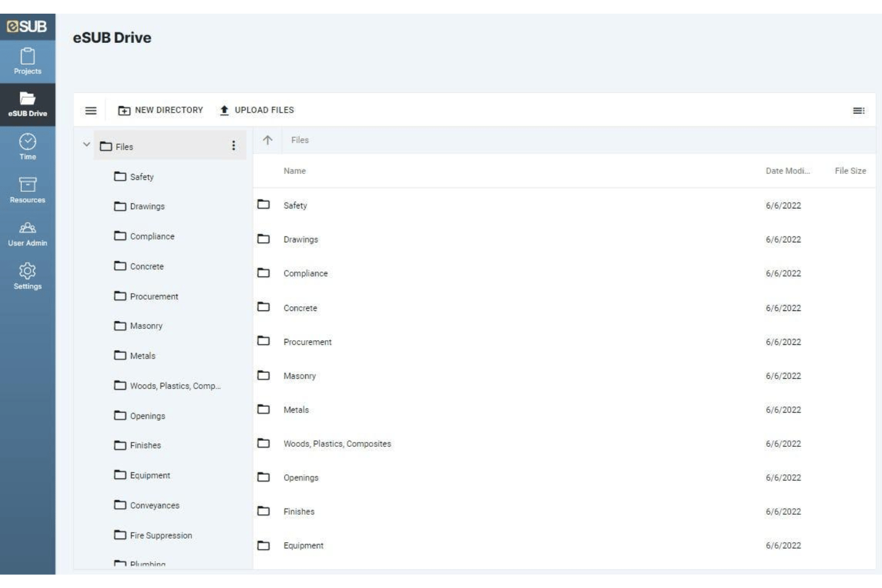Click folder icon beside Drawings list row
The width and height of the screenshot is (882, 588).
click(263, 238)
